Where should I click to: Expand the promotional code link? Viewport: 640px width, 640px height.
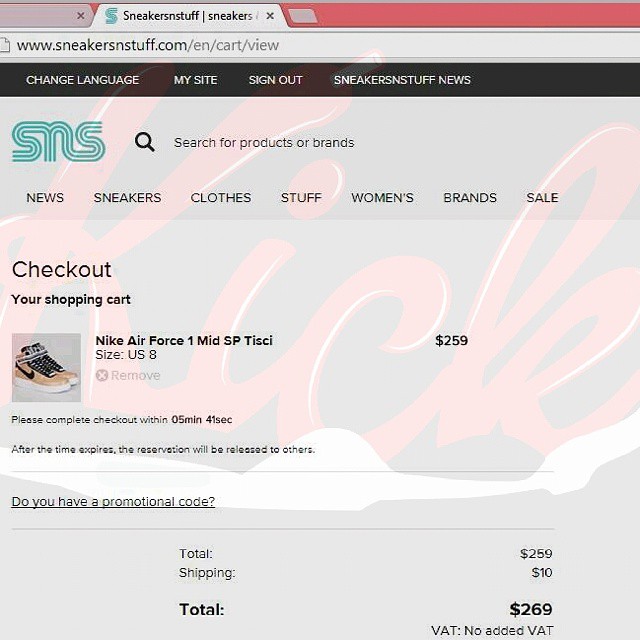point(113,502)
